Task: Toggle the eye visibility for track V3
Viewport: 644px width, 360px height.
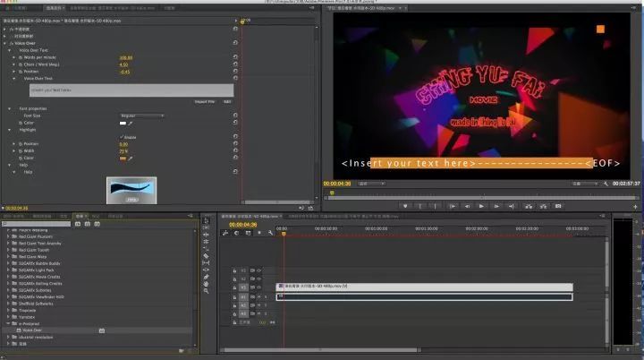Action: click(x=259, y=270)
